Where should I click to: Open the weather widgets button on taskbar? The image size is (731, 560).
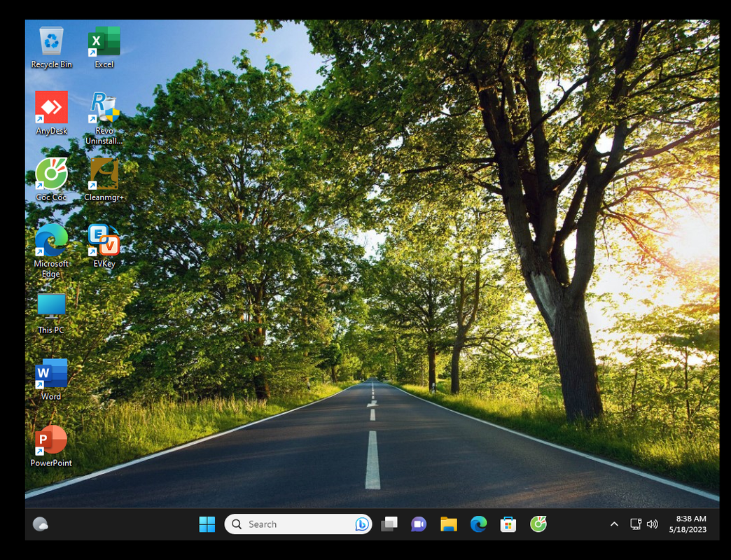pos(41,524)
